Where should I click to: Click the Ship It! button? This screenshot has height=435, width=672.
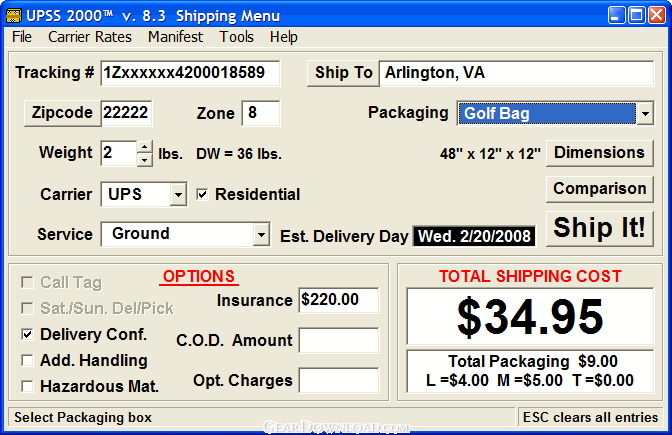600,228
